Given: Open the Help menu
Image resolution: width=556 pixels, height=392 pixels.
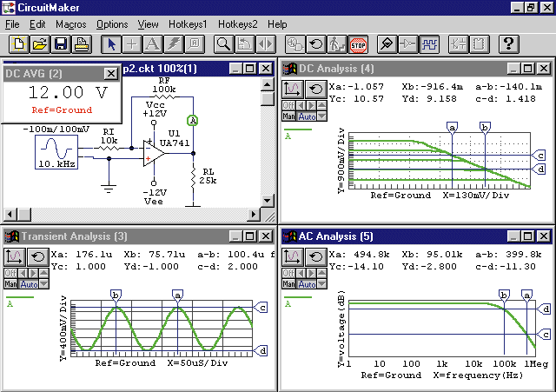Looking at the screenshot, I should click(x=277, y=24).
